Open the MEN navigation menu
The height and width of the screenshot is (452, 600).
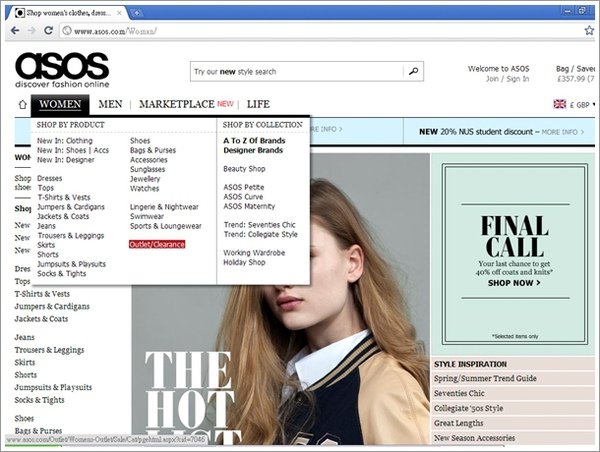110,104
